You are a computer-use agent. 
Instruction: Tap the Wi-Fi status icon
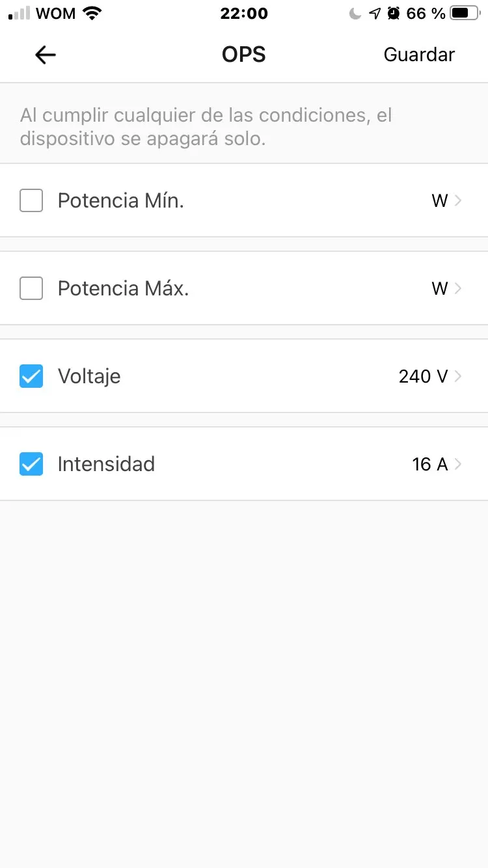(93, 14)
